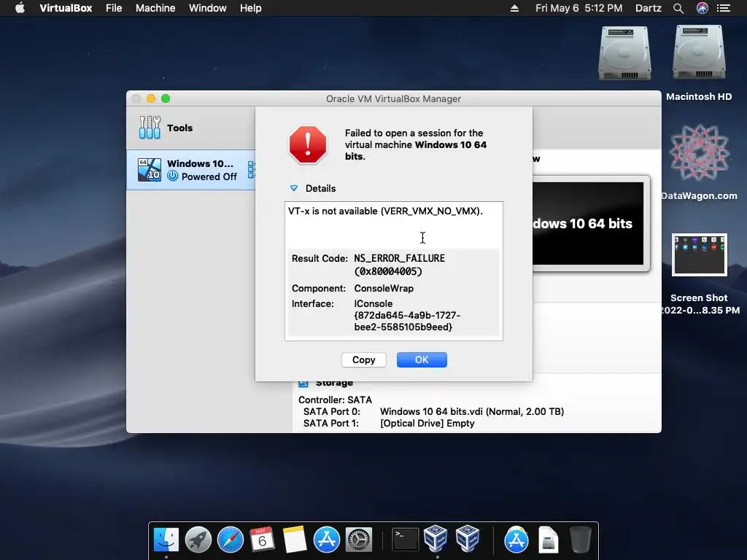Open the first hard drive desktop icon

click(x=624, y=53)
